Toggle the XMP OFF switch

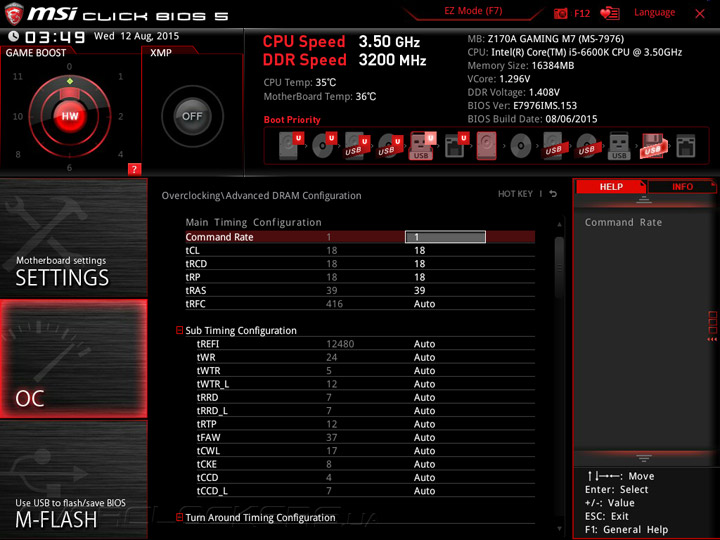(x=192, y=116)
